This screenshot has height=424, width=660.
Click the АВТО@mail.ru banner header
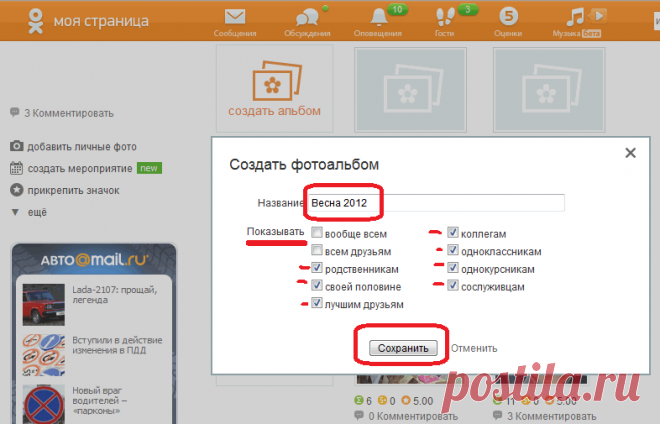coord(94,260)
